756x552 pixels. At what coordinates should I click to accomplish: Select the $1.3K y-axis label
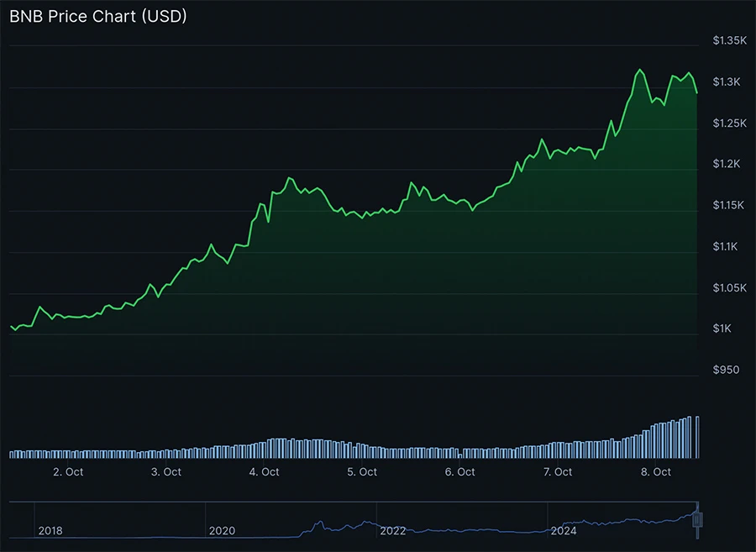coord(726,81)
